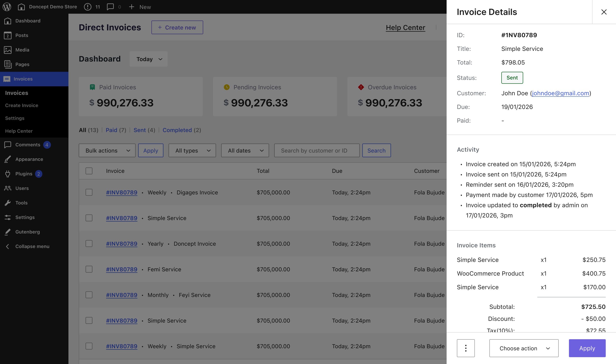616x364 pixels.
Task: Check the Weekly Simple Service row checkbox
Action: [x=89, y=346]
